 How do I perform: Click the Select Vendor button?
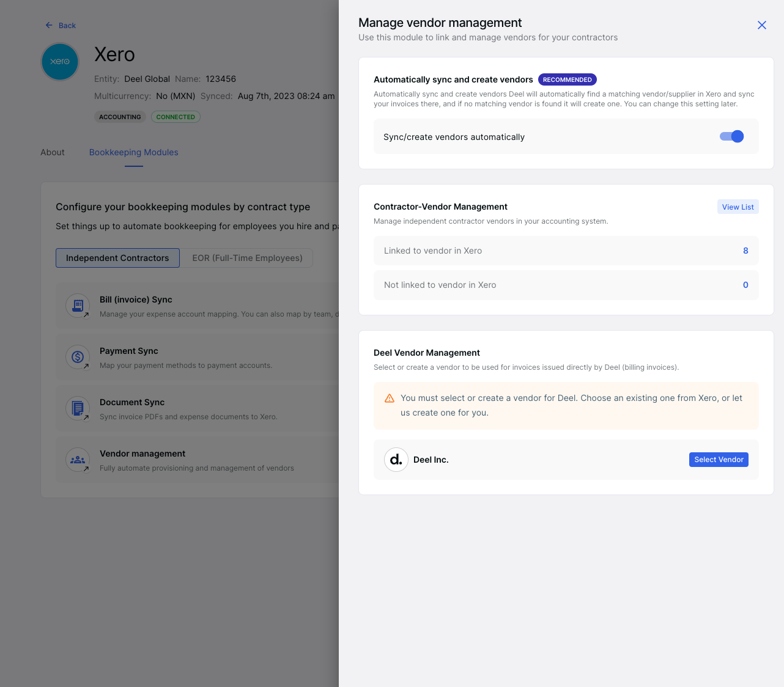coord(719,460)
